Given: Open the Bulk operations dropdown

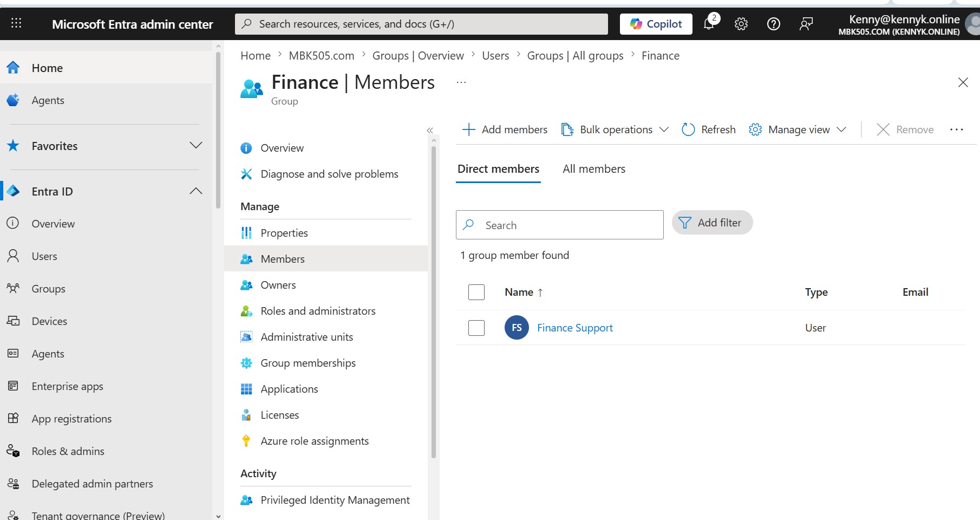Looking at the screenshot, I should tap(616, 129).
